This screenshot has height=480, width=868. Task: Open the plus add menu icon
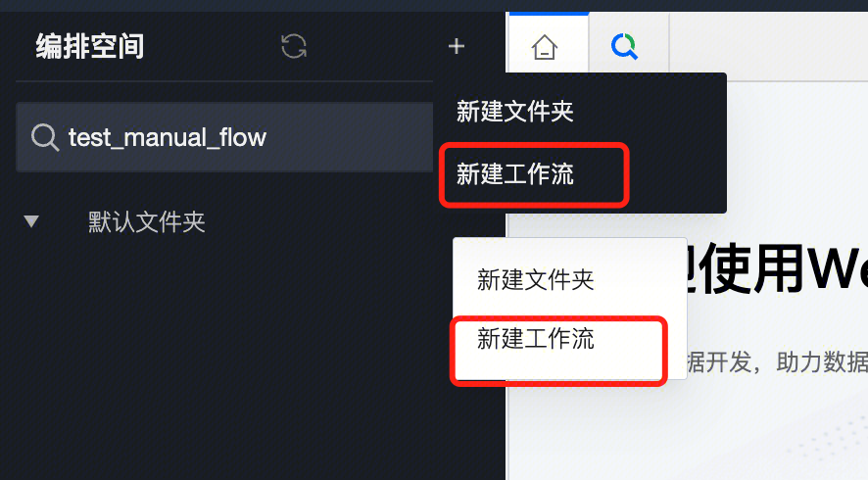tap(457, 46)
